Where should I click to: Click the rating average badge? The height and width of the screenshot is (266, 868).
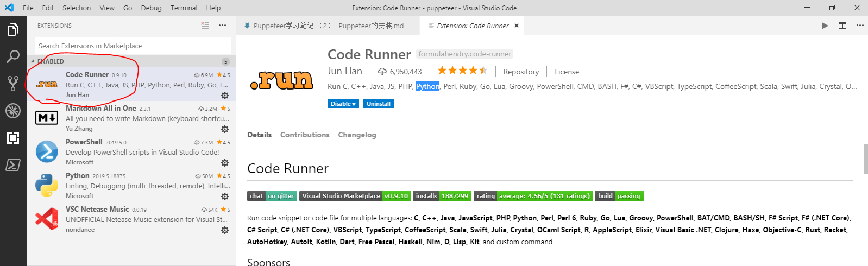(x=533, y=196)
